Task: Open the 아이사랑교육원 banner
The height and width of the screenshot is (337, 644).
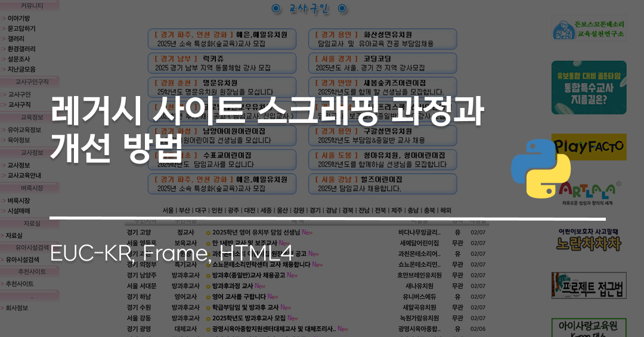Action: [x=589, y=328]
